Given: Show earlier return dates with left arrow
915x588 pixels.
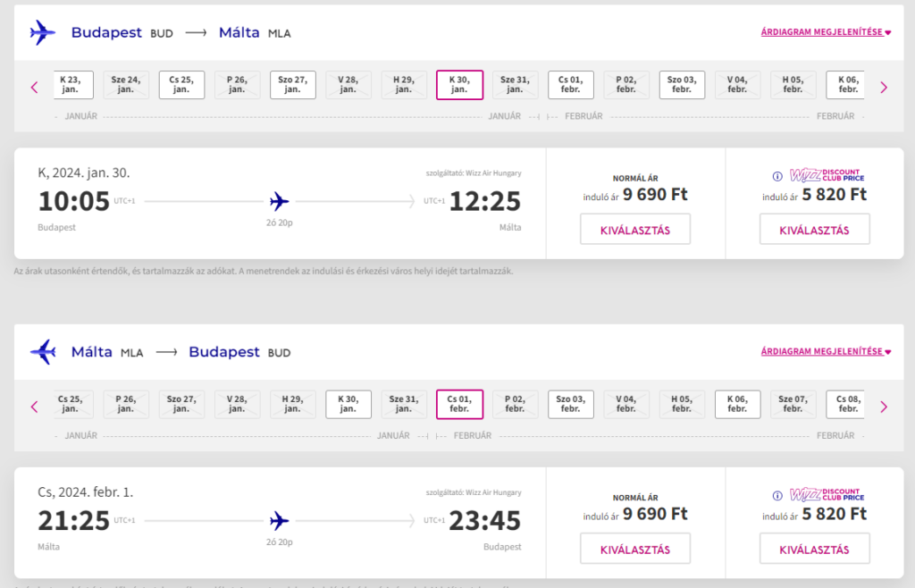Looking at the screenshot, I should 34,407.
